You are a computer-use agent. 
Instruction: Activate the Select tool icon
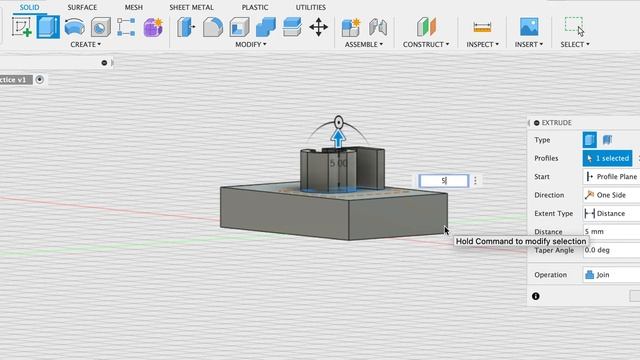pyautogui.click(x=574, y=27)
